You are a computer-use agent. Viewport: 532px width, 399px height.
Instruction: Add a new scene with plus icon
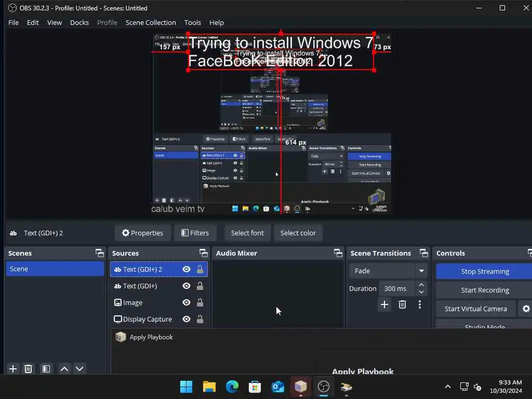[x=13, y=369]
